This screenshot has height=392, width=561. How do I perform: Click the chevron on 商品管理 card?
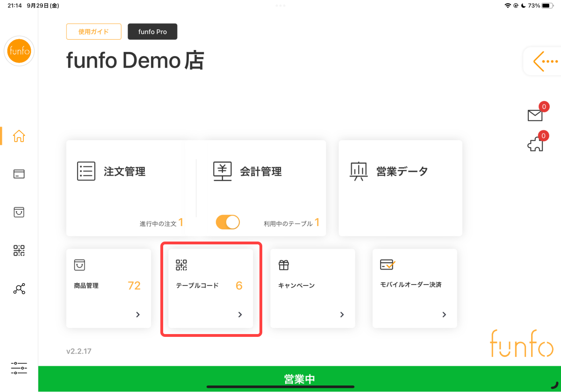(x=138, y=314)
